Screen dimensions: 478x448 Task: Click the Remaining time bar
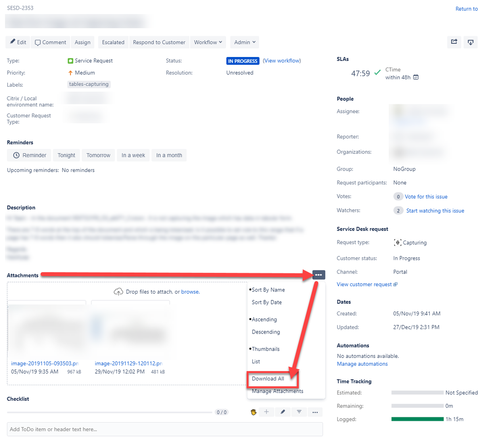click(417, 406)
